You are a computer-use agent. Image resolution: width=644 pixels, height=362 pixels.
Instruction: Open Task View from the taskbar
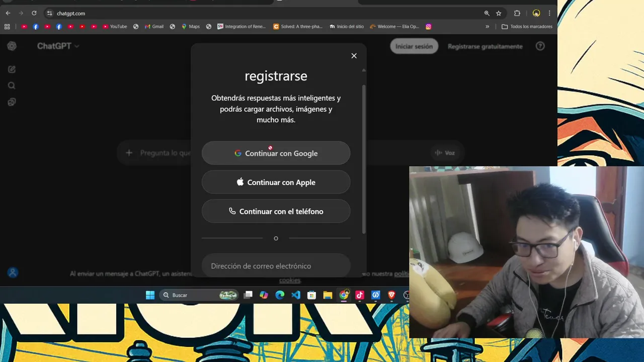248,295
